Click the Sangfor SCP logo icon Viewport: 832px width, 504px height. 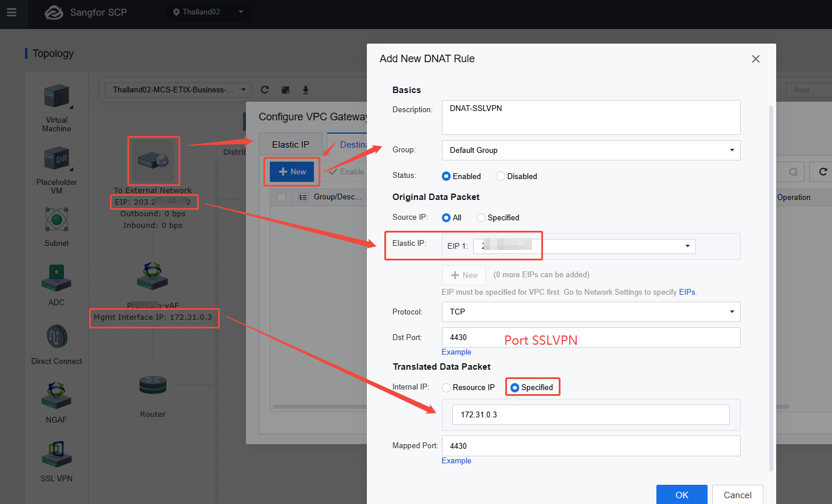pos(54,12)
